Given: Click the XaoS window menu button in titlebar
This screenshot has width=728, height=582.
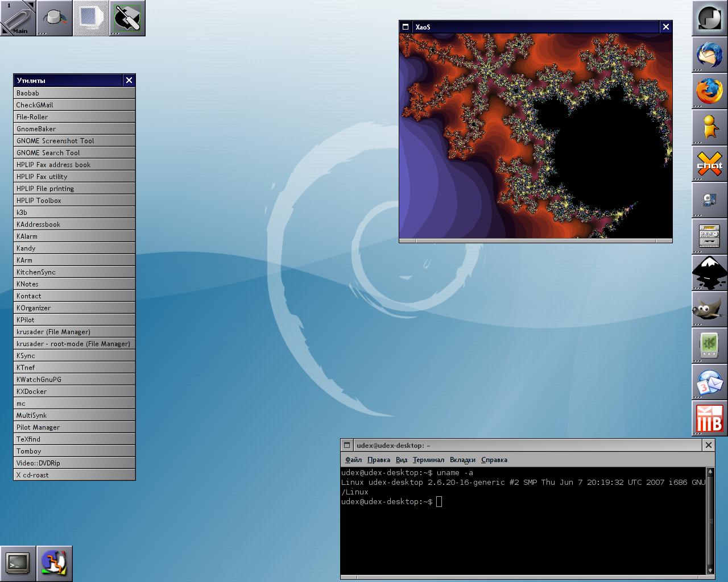Looking at the screenshot, I should pyautogui.click(x=406, y=27).
